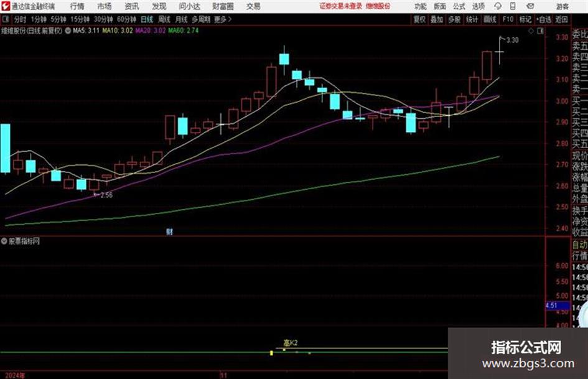Toggle the right side panel icon

click(x=540, y=31)
